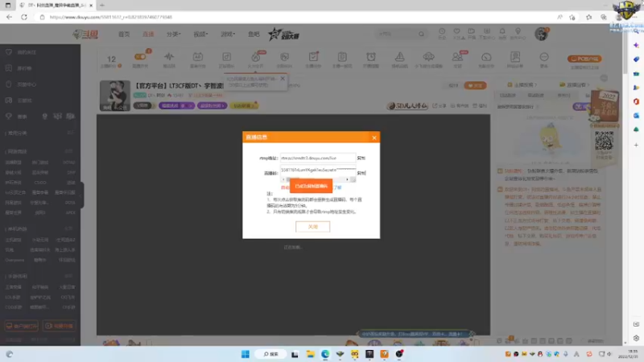
Task: Open the star-shaped tournament logo
Action: pyautogui.click(x=283, y=34)
